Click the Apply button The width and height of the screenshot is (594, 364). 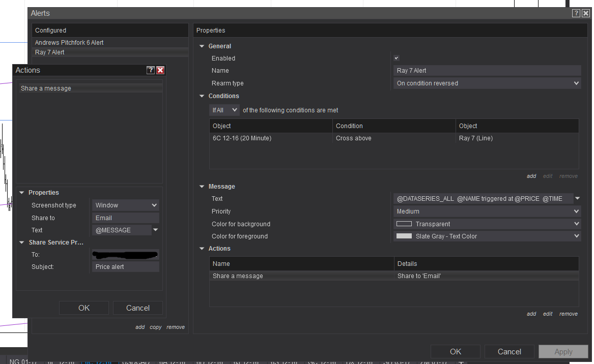click(x=563, y=351)
